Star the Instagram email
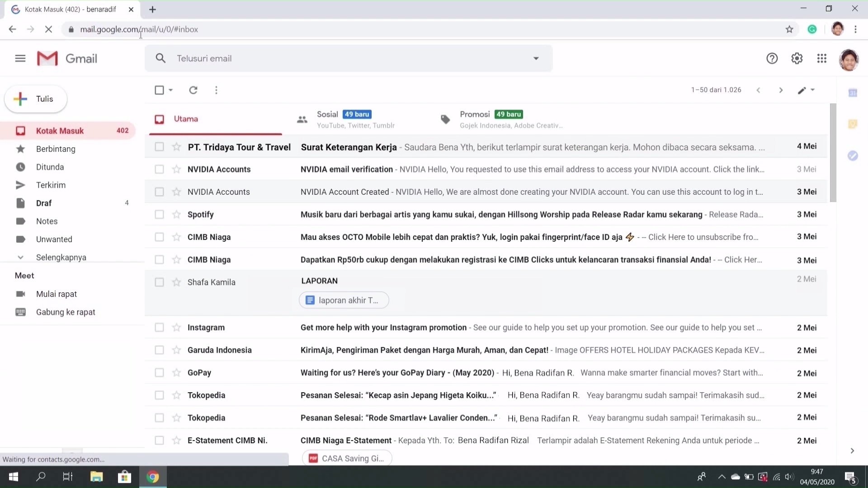Viewport: 868px width, 488px height. (176, 328)
